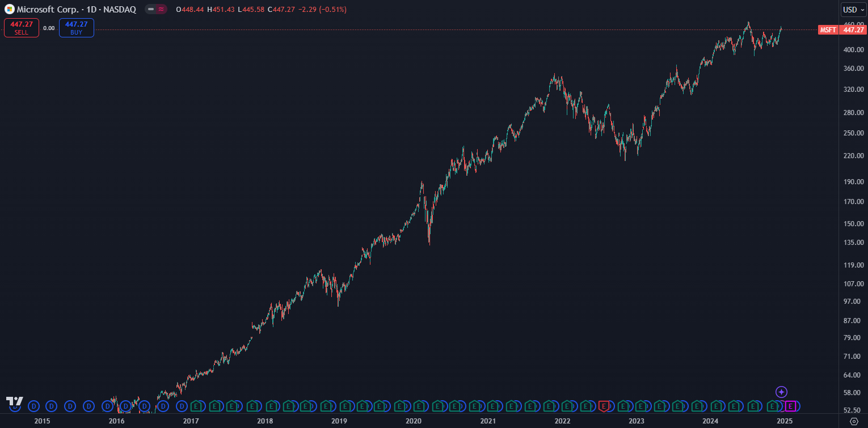
Task: Click the 0.00 spread value between Sell and Buy
Action: (x=49, y=28)
